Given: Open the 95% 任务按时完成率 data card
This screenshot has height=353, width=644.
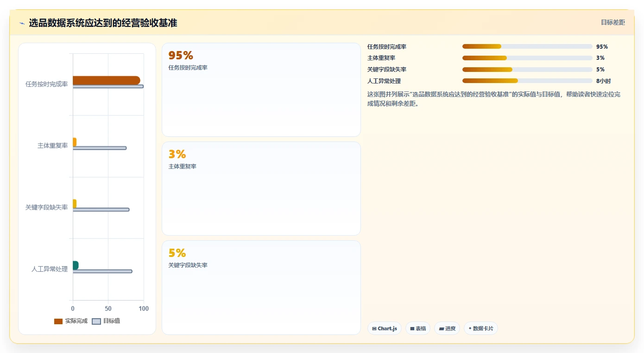Looking at the screenshot, I should pos(261,90).
